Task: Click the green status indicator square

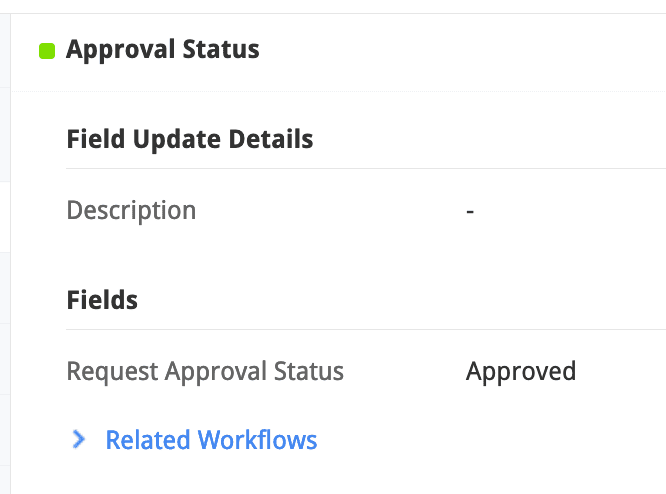Action: [46, 50]
